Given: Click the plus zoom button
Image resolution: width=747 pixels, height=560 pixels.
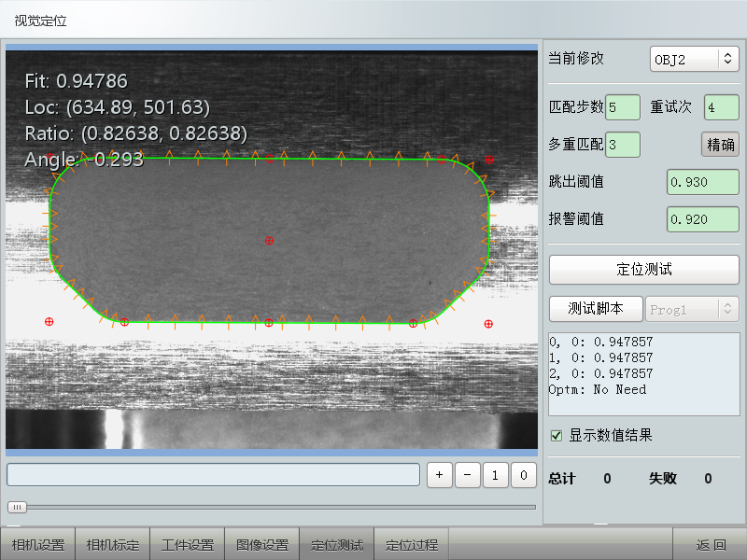Looking at the screenshot, I should coord(440,475).
